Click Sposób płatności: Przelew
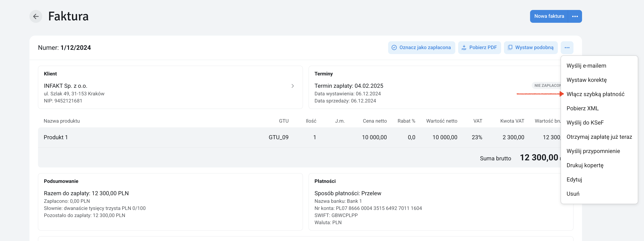 (x=348, y=193)
